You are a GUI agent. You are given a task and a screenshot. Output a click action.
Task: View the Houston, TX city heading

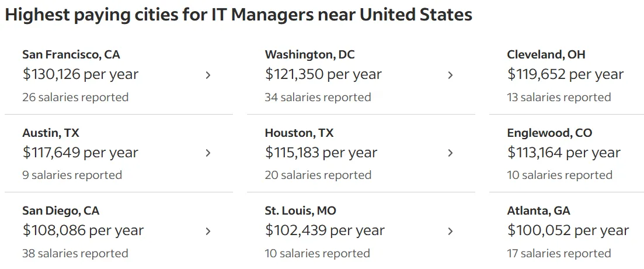point(299,133)
